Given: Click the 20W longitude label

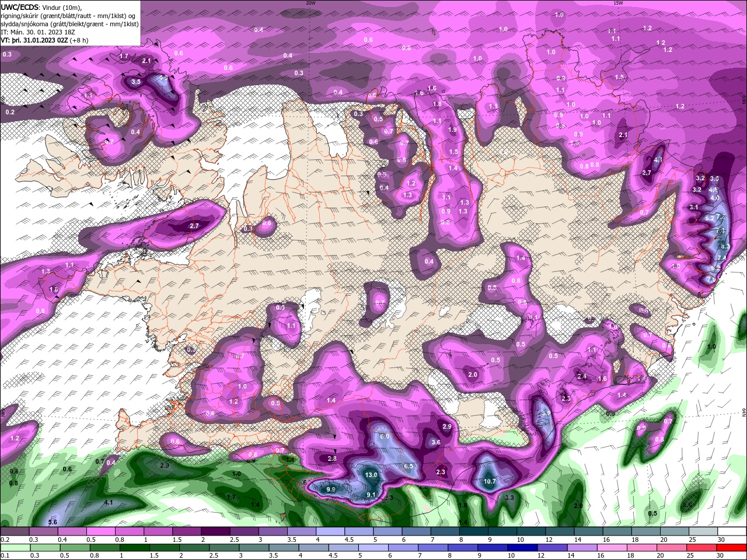Looking at the screenshot, I should pyautogui.click(x=311, y=3).
